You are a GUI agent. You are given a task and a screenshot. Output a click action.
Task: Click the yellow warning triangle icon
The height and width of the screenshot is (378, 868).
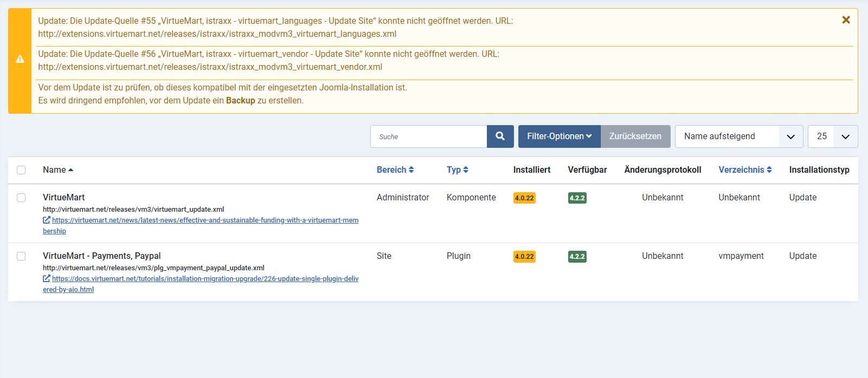20,60
